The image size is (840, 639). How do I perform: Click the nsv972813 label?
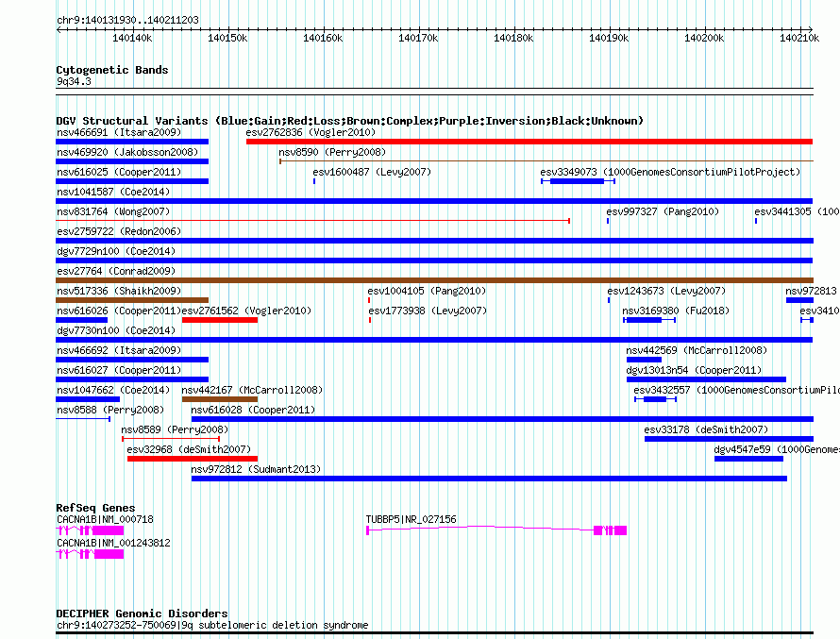811,291
